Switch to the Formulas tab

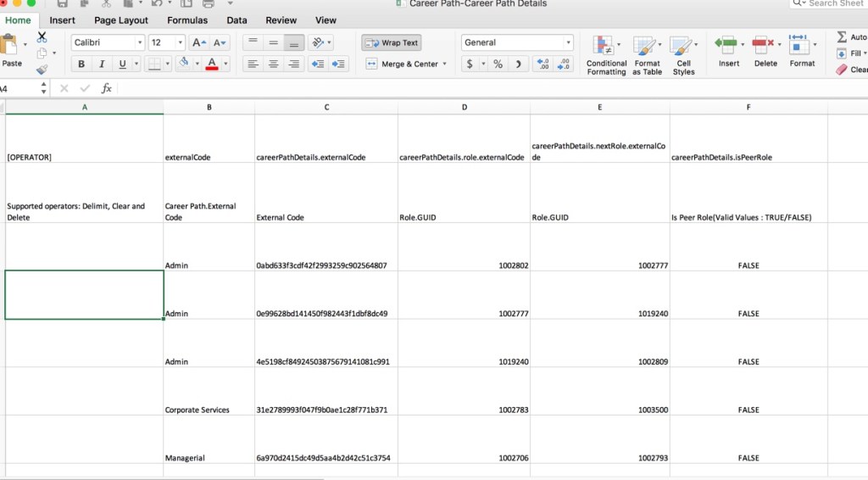187,20
